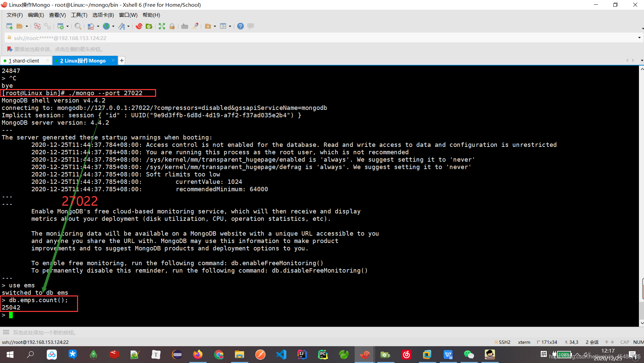Expand the layout dropdown arrow

pos(230,26)
